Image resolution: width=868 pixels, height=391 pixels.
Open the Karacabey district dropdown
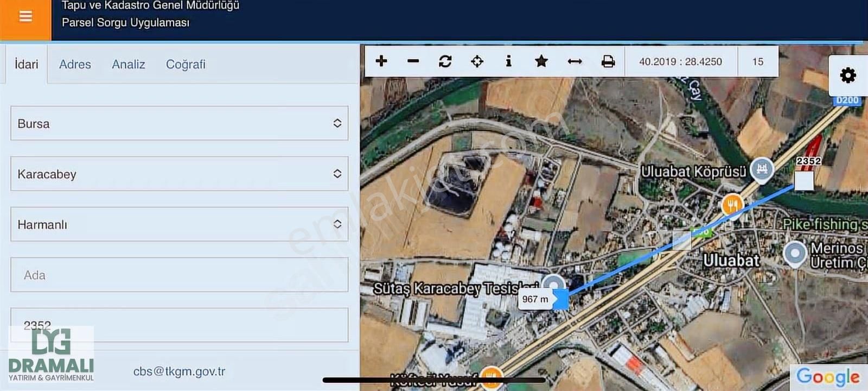[x=179, y=174]
